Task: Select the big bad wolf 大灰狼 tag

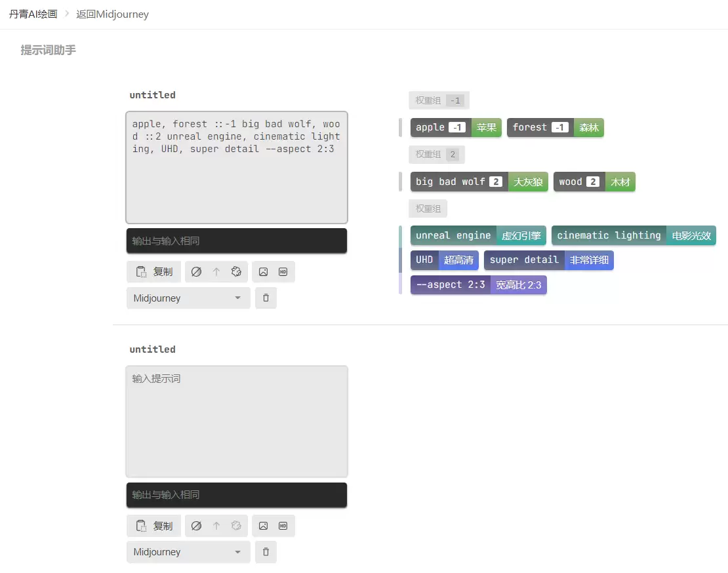Action: click(x=479, y=182)
